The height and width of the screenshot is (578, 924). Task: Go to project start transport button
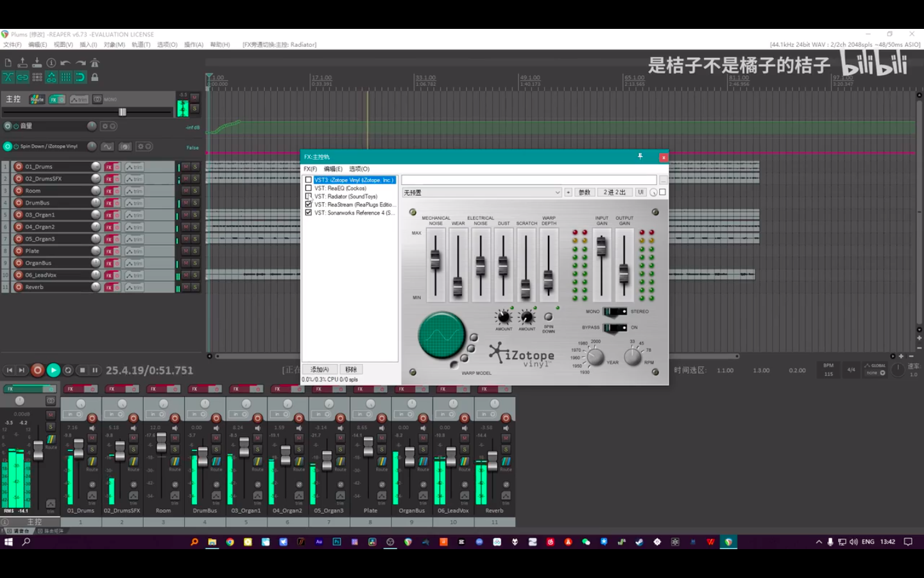[x=10, y=370]
